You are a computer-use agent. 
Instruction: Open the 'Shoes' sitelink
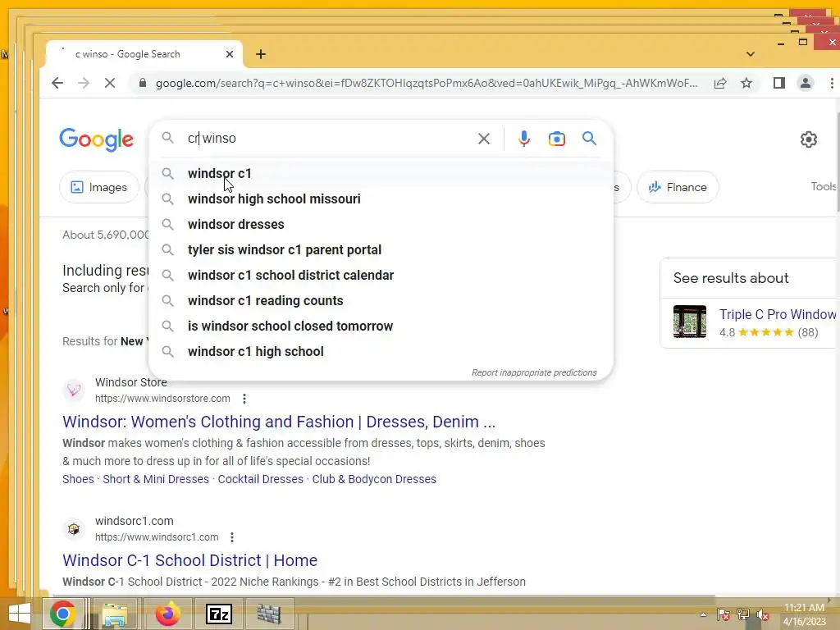click(x=78, y=479)
